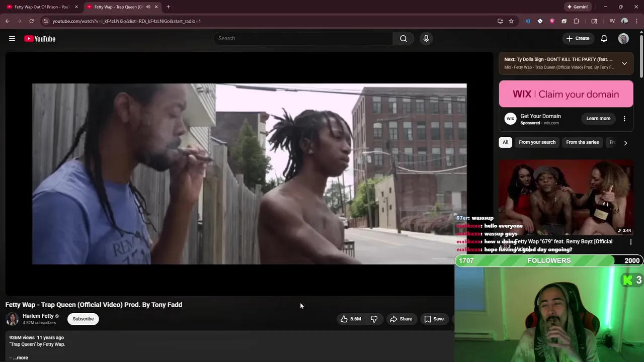Open Gemini in Chrome
The image size is (644, 362).
[578, 7]
